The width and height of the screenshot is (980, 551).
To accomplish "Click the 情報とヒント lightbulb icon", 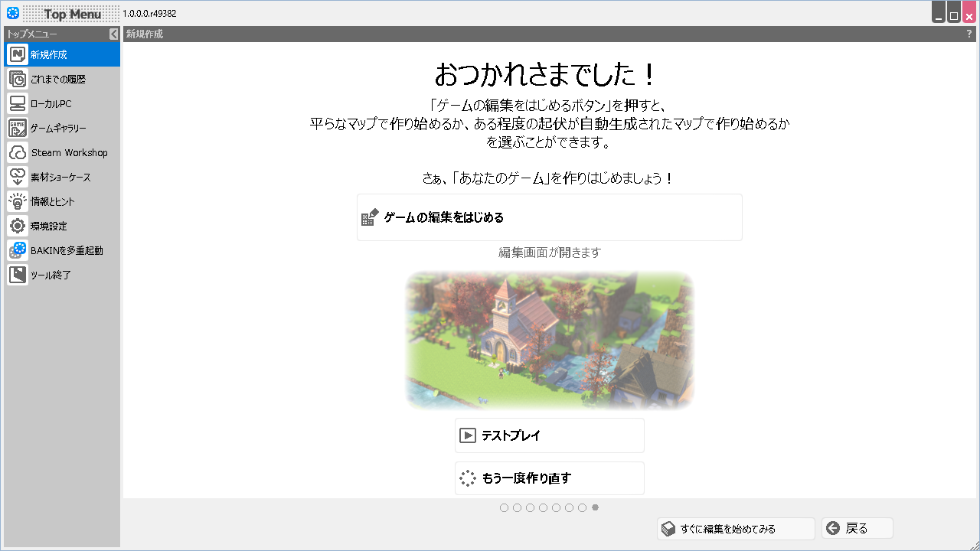I will (x=18, y=201).
